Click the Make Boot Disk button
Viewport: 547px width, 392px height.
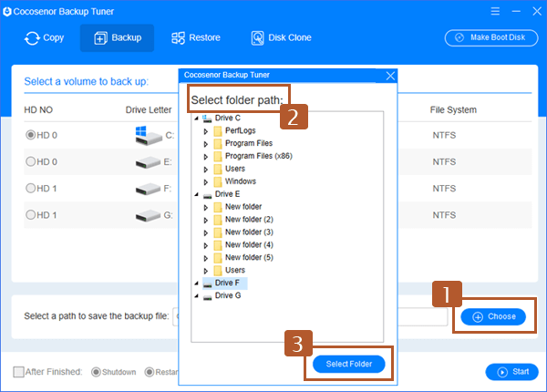click(x=491, y=37)
